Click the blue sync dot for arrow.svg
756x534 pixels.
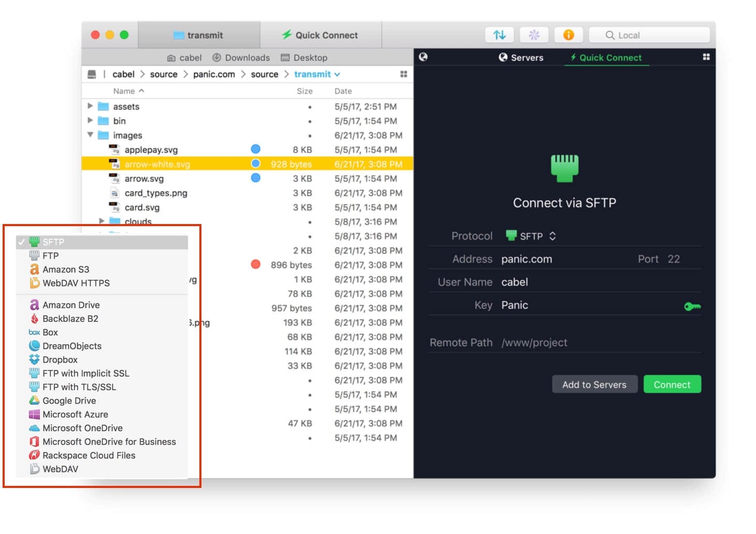pyautogui.click(x=255, y=178)
